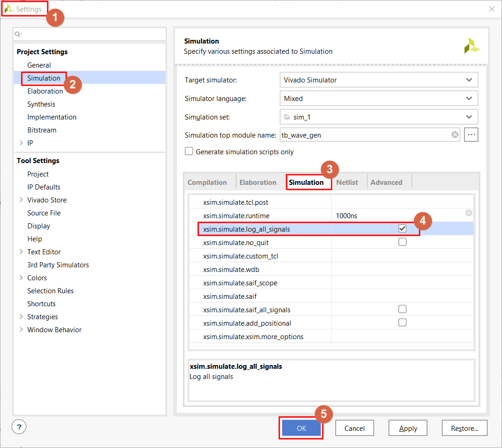502x448 pixels.
Task: Click the Simulation top module name field
Action: tap(370, 135)
